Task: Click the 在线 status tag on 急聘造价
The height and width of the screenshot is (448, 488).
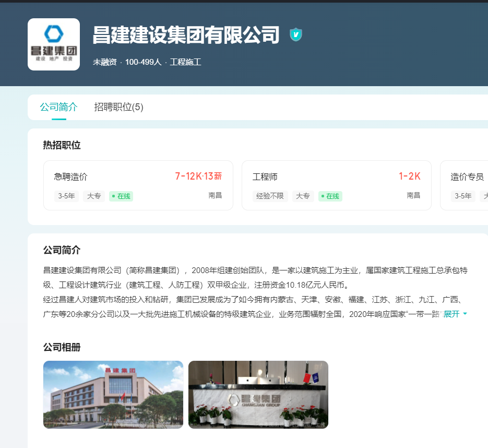Action: coord(121,196)
